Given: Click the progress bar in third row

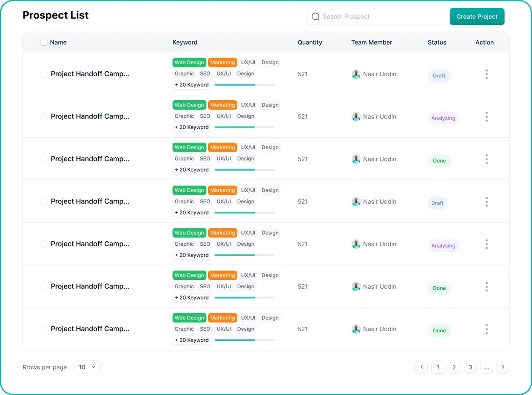Looking at the screenshot, I should 245,170.
